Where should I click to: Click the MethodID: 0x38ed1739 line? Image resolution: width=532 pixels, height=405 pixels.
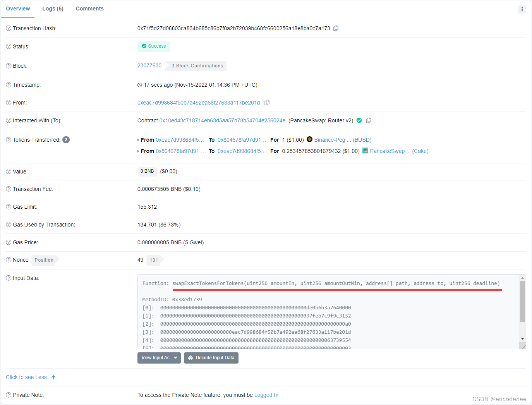point(172,300)
